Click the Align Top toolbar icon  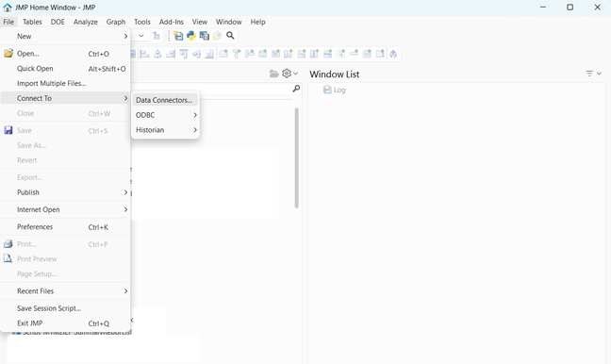point(184,54)
